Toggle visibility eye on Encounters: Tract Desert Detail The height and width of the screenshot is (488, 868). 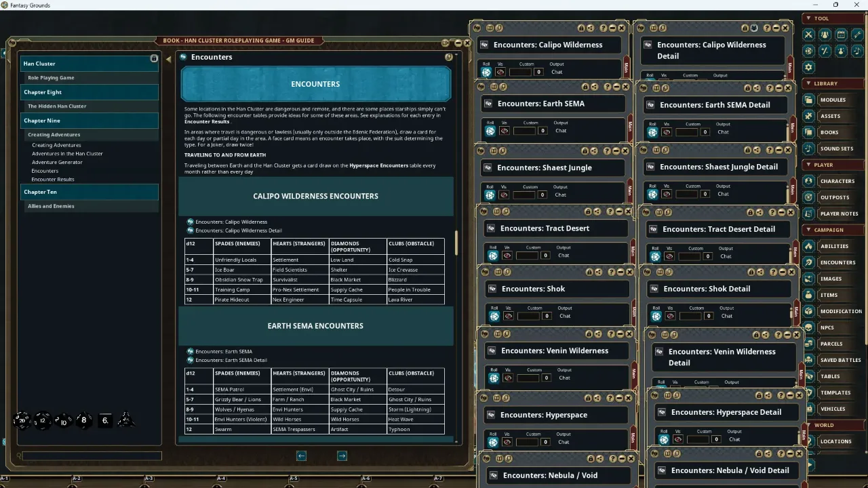click(x=669, y=256)
